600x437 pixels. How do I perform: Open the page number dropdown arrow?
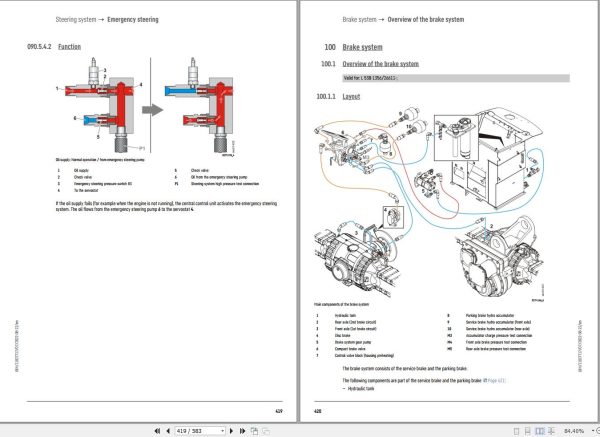[222, 431]
